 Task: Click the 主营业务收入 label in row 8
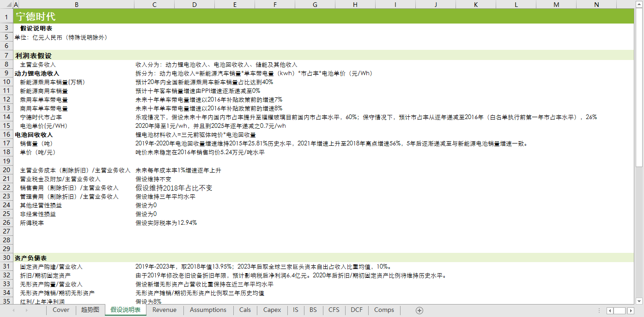coord(38,65)
